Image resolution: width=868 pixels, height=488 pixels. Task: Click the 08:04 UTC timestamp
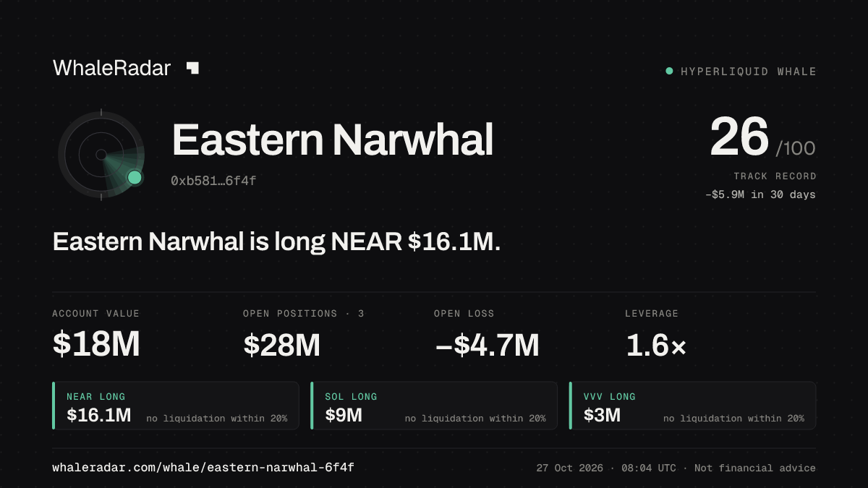(647, 468)
